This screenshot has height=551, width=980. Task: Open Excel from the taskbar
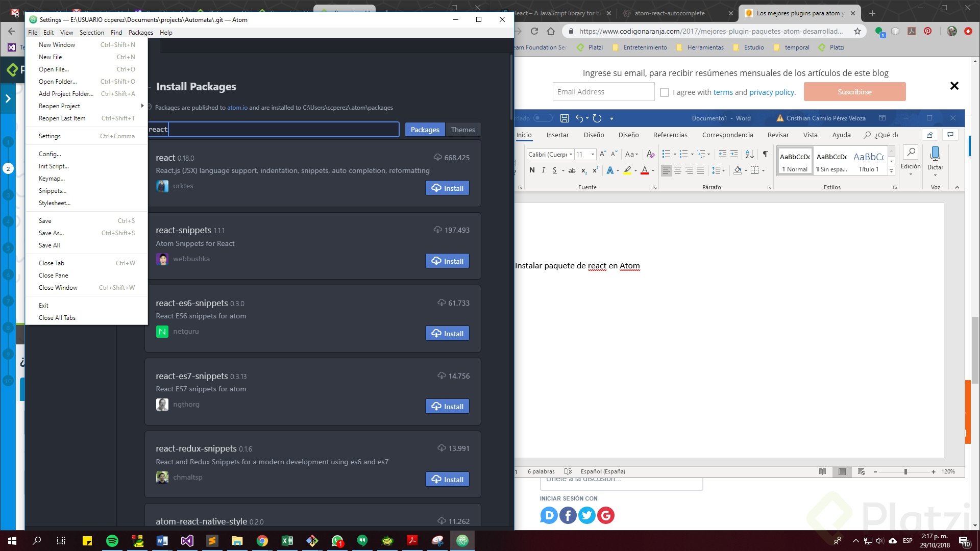(287, 541)
